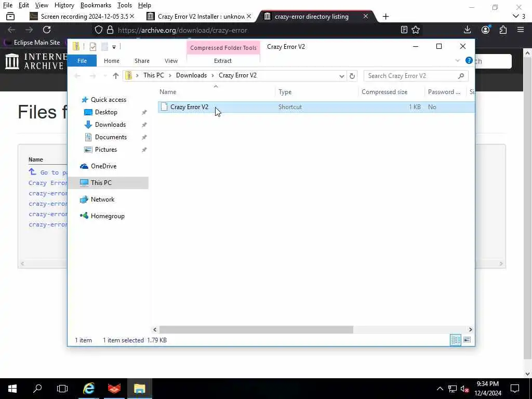532x399 pixels.
Task: Select Homegroup in navigation pane
Action: (x=107, y=216)
